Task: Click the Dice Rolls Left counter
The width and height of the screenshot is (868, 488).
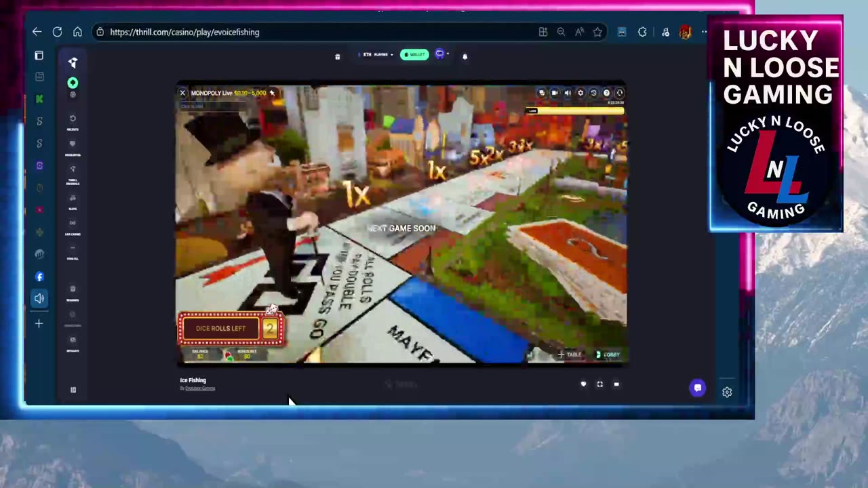Action: click(231, 329)
